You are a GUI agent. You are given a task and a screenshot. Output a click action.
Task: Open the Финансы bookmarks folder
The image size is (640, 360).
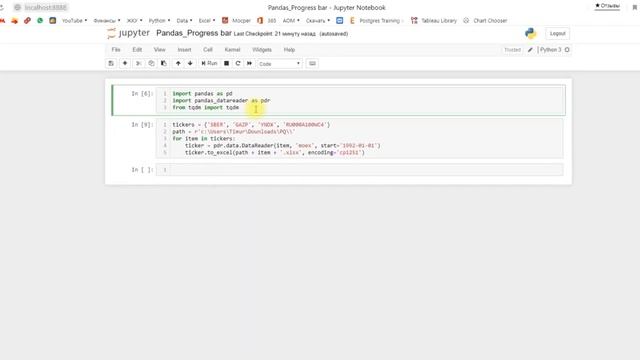(x=107, y=20)
